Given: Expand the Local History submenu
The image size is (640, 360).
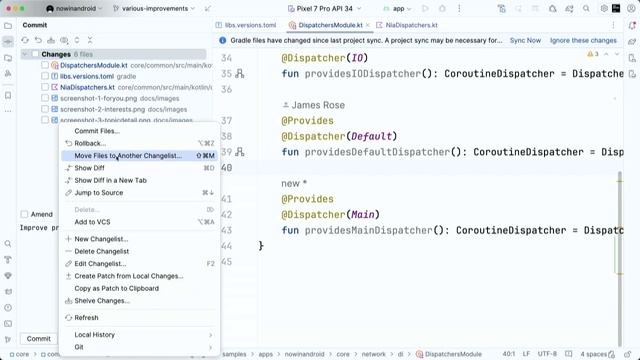Looking at the screenshot, I should tap(139, 335).
